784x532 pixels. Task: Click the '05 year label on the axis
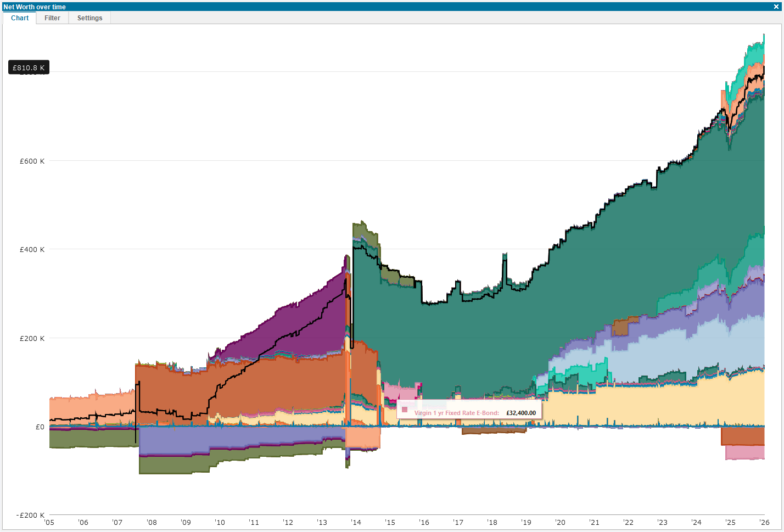tap(48, 523)
